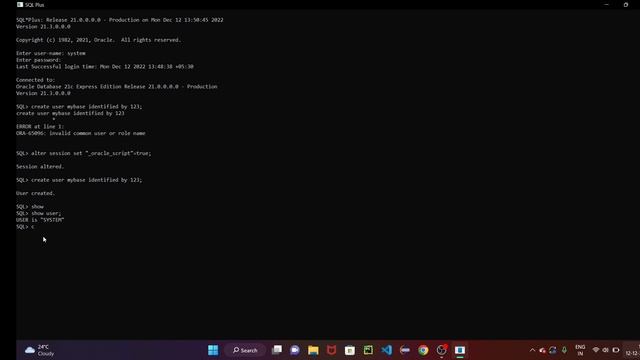This screenshot has width=640, height=360.
Task: Open the battery status tray icon
Action: 616,350
